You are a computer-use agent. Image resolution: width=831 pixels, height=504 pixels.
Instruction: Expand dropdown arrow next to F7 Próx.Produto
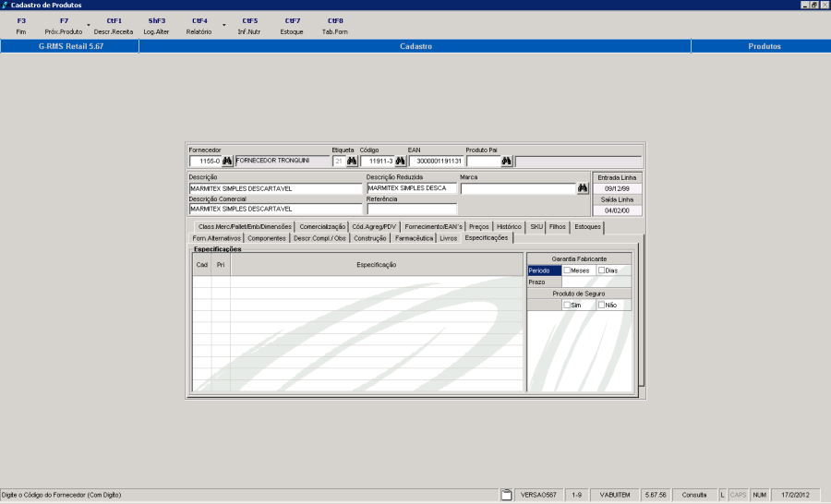89,25
